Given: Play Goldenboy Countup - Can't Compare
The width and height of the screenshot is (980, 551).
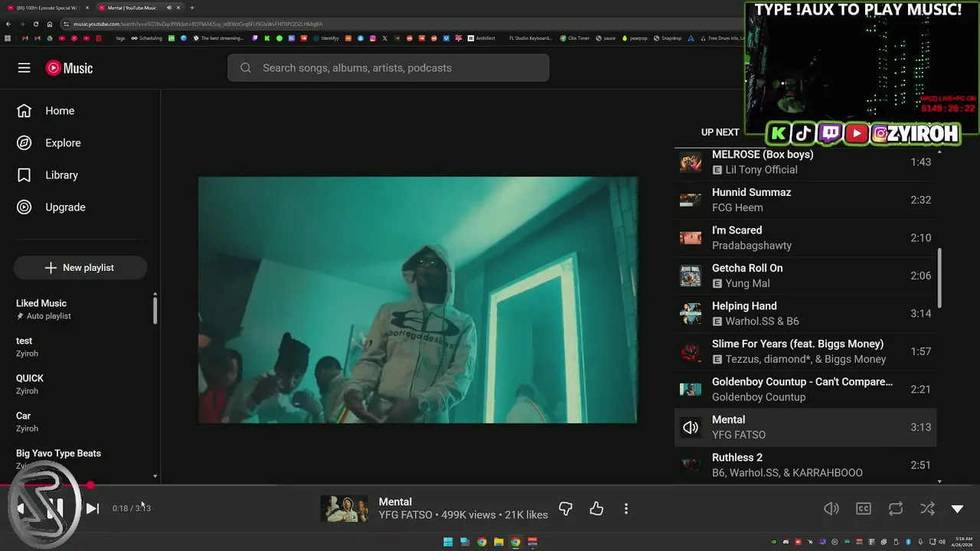Looking at the screenshot, I should point(805,390).
